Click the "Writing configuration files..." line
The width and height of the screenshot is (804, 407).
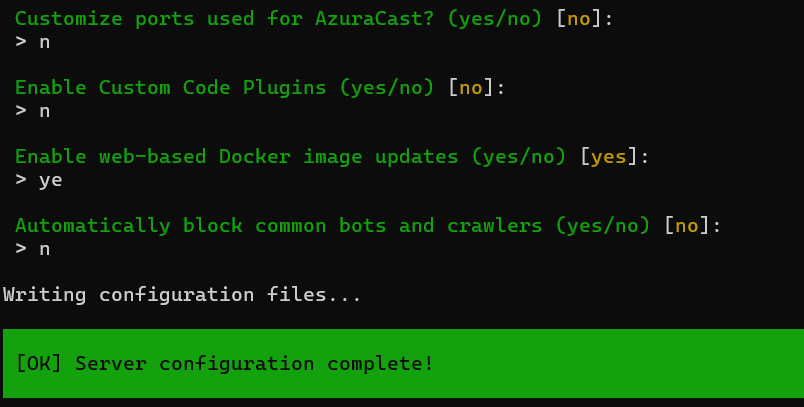[182, 295]
